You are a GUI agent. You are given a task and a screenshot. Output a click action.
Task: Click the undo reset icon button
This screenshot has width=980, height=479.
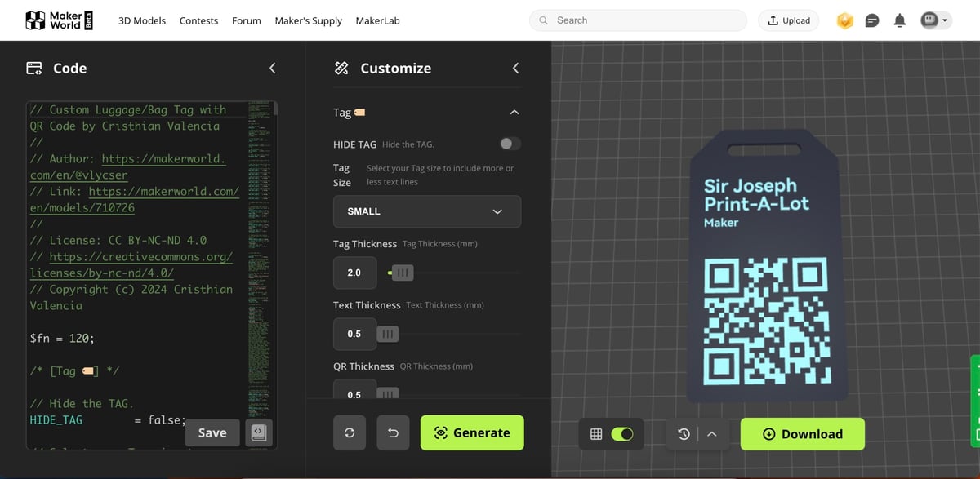[x=393, y=433]
